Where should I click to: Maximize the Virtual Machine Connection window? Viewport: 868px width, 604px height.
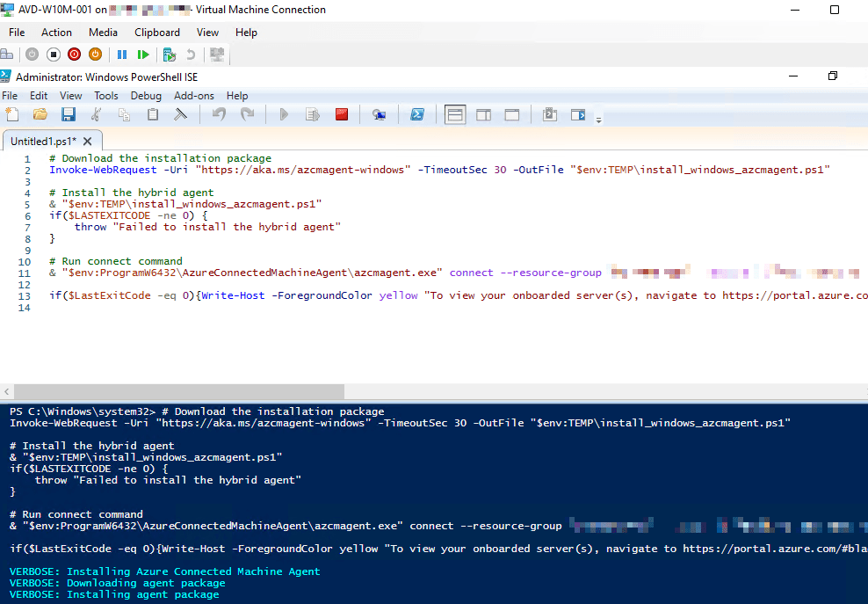835,10
